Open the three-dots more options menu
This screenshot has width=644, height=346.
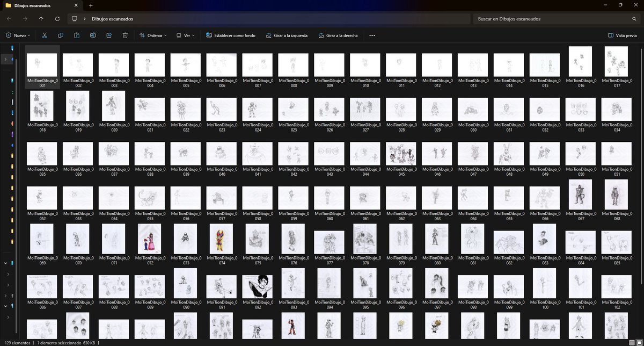pos(372,35)
